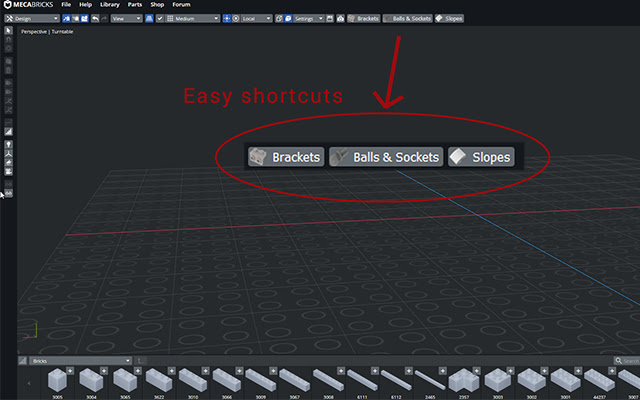Viewport: 640px width, 400px height.
Task: Expand the Local orientation dropdown
Action: [x=256, y=19]
